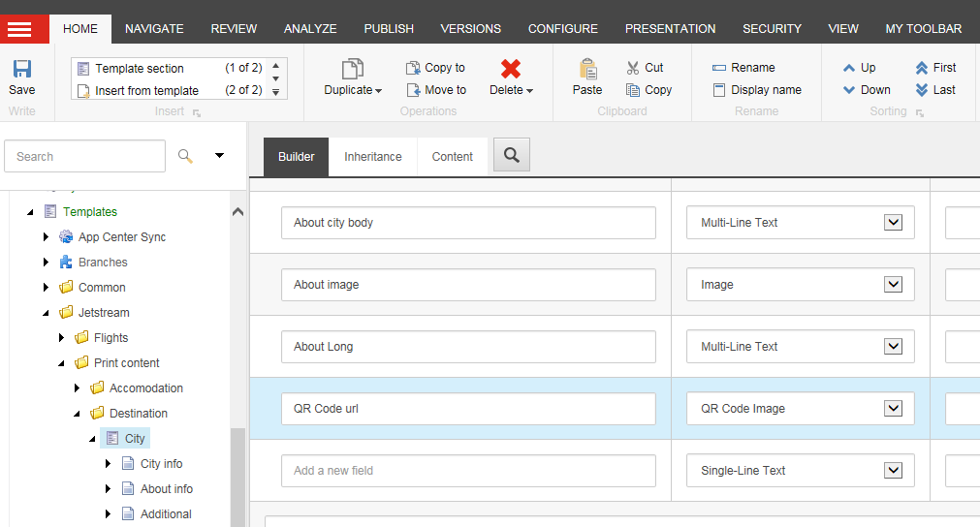Switch to the Content tab

[453, 157]
